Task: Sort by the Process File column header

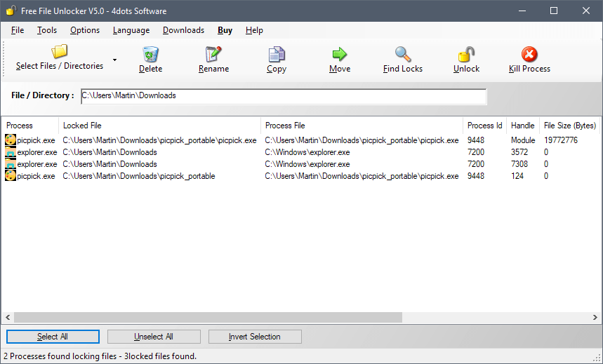Action: (x=362, y=126)
